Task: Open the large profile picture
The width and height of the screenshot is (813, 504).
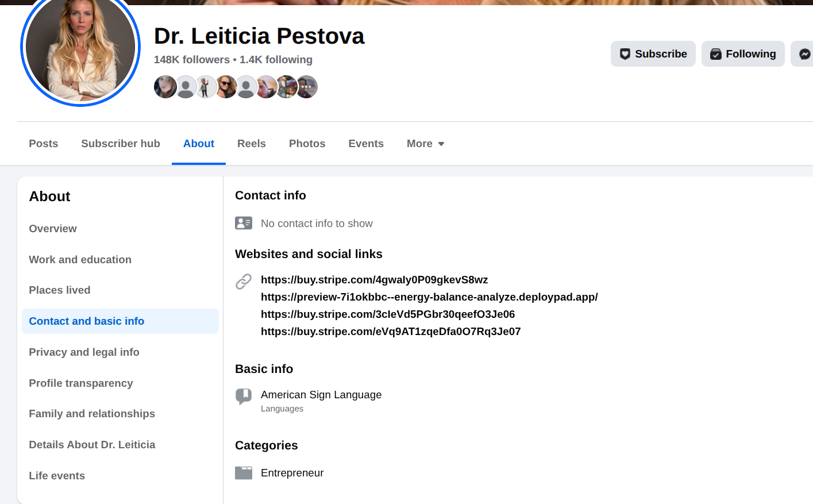Action: pos(80,49)
